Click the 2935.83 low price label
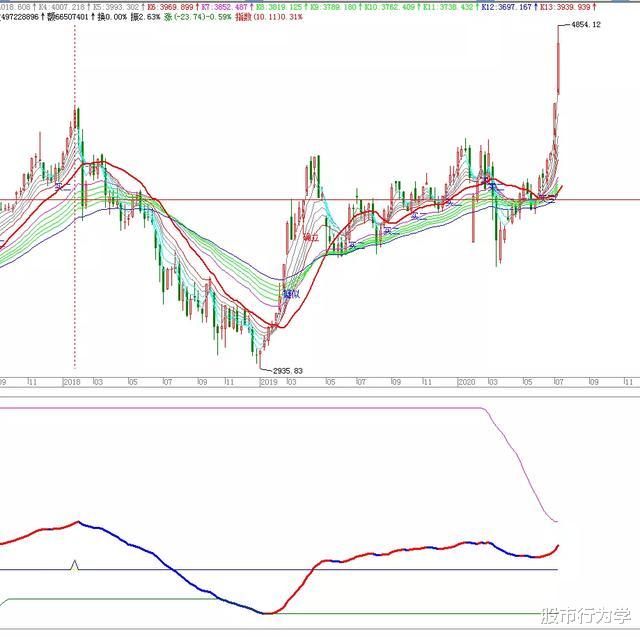 (x=288, y=371)
